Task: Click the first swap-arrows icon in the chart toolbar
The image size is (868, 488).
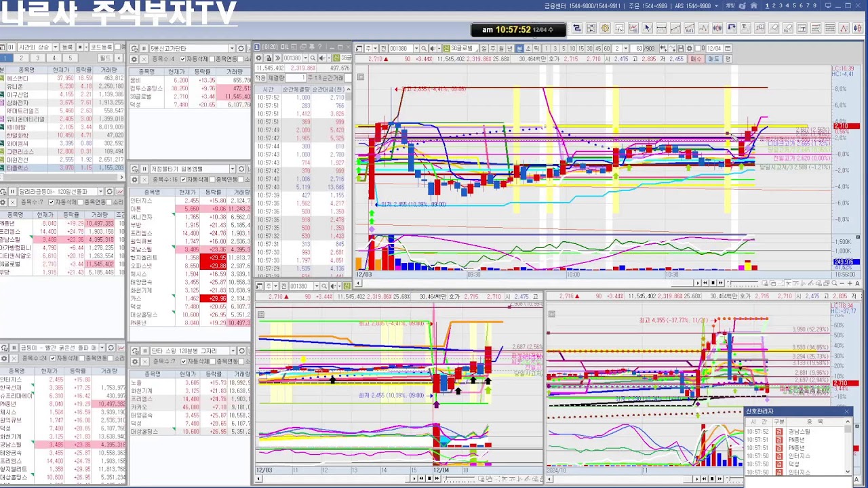Action: (577, 28)
